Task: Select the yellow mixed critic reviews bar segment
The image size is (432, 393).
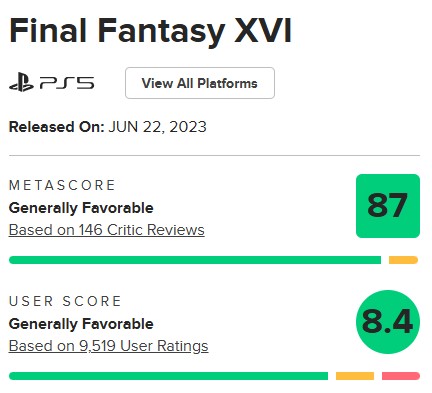Action: pyautogui.click(x=403, y=260)
